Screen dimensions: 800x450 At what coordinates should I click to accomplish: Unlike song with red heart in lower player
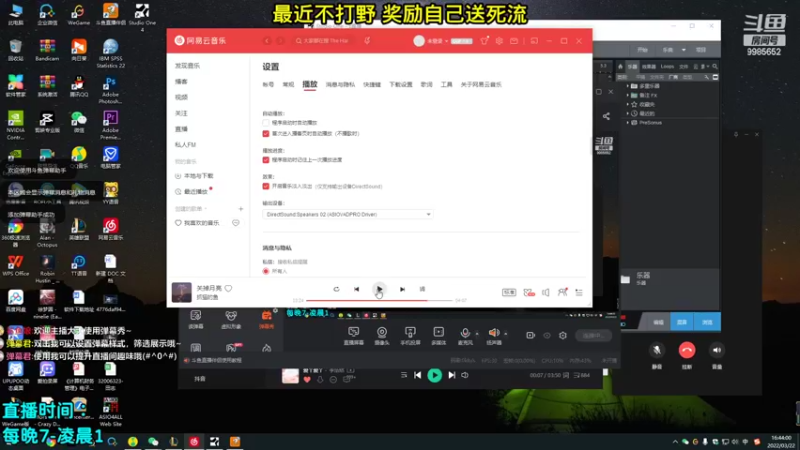[x=307, y=379]
